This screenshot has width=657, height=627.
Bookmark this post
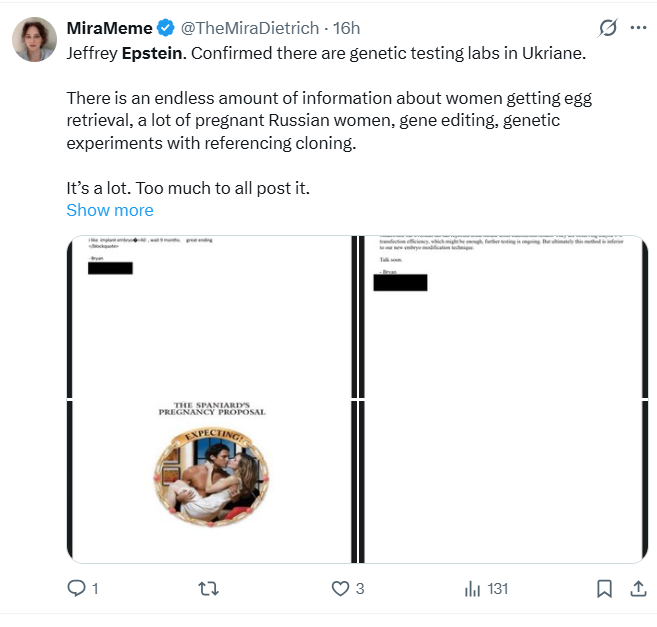(x=604, y=589)
